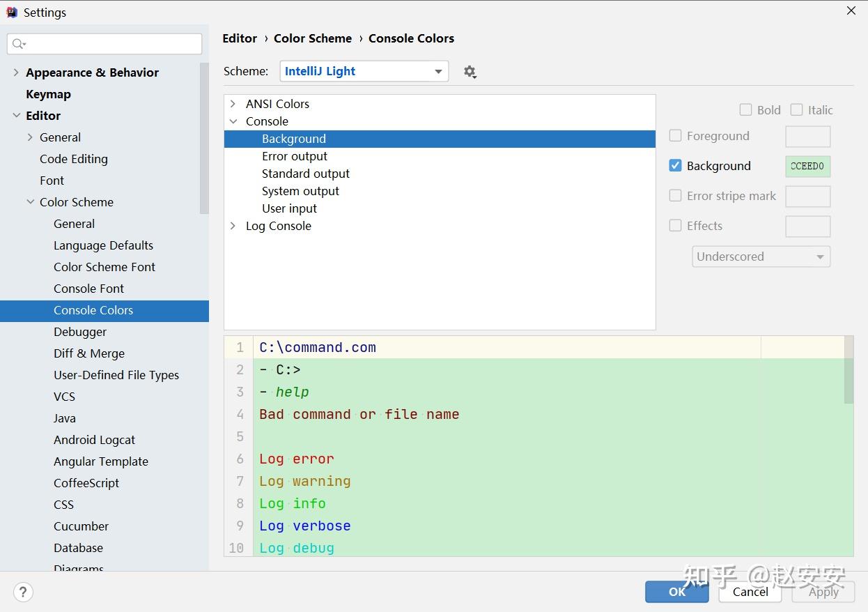Open User-Defined File Types settings
868x612 pixels.
click(x=116, y=375)
